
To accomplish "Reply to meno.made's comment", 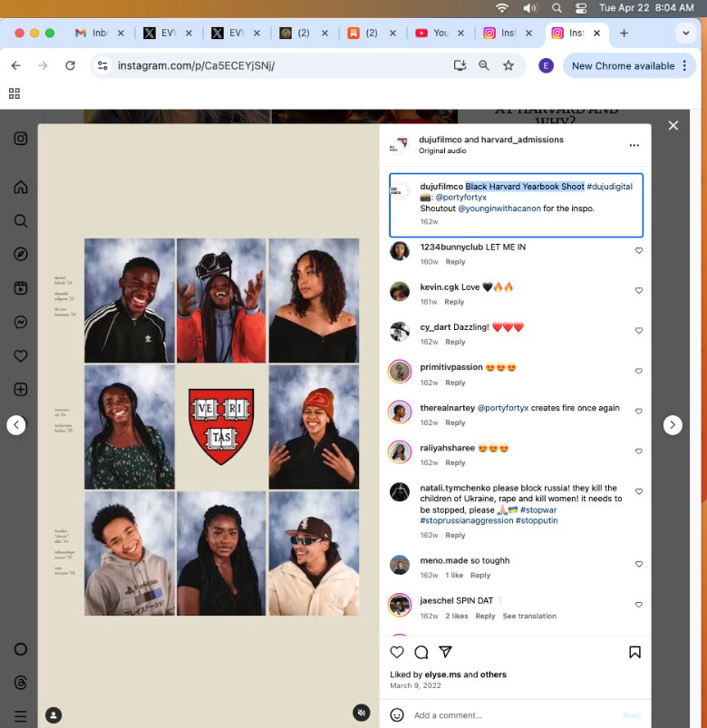I will (480, 576).
